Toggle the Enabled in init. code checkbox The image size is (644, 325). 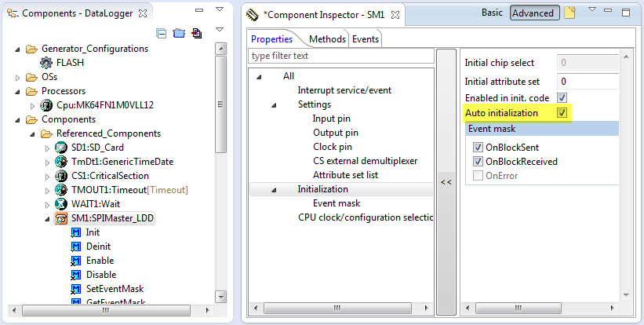pos(562,97)
